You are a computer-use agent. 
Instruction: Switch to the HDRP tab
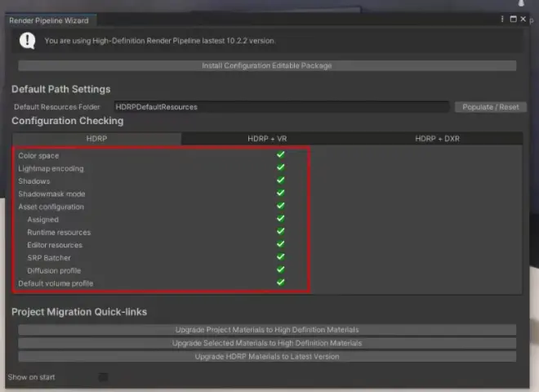96,139
